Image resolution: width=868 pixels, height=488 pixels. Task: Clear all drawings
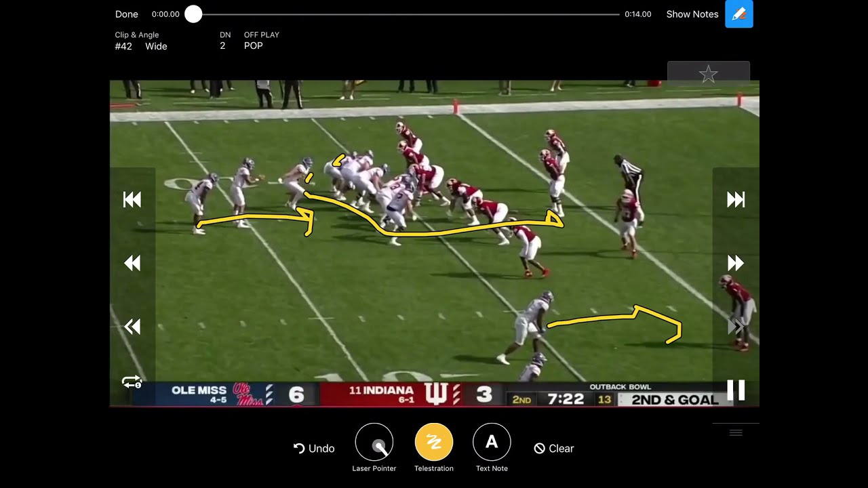coord(554,448)
